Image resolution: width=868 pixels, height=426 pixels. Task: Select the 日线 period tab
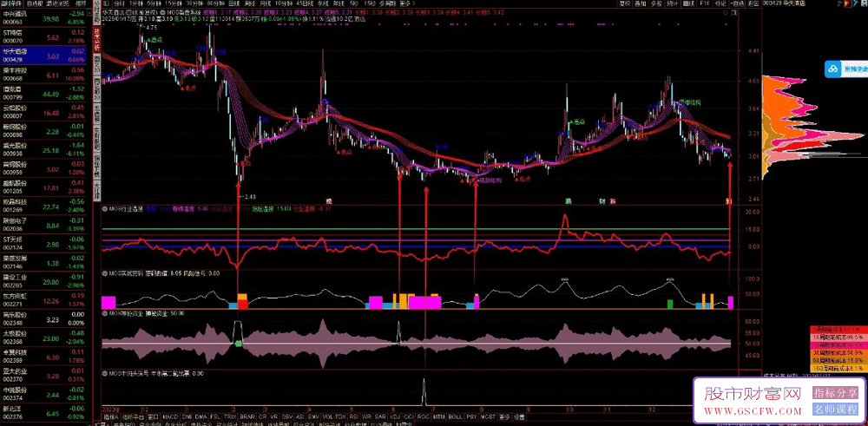(234, 3)
